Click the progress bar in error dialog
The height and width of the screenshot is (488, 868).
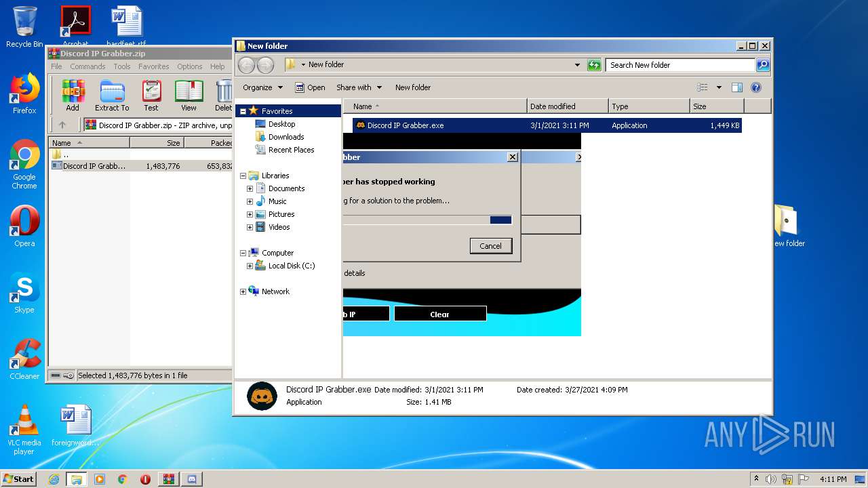tap(427, 220)
